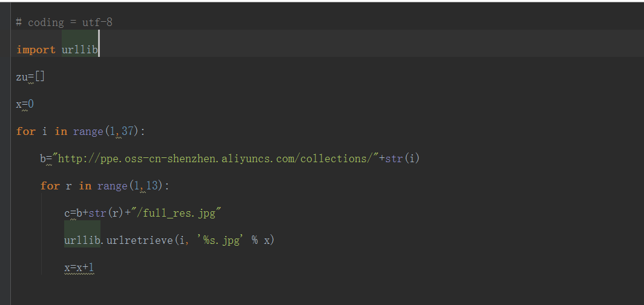Click the 'zu=[]' list assignment
This screenshot has height=305, width=644.
point(30,77)
